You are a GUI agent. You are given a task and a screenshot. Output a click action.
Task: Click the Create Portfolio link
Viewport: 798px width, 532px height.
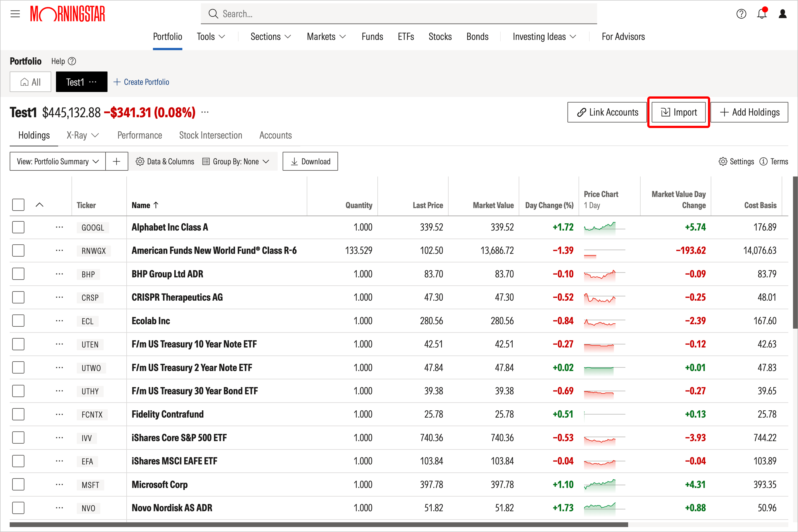point(141,82)
